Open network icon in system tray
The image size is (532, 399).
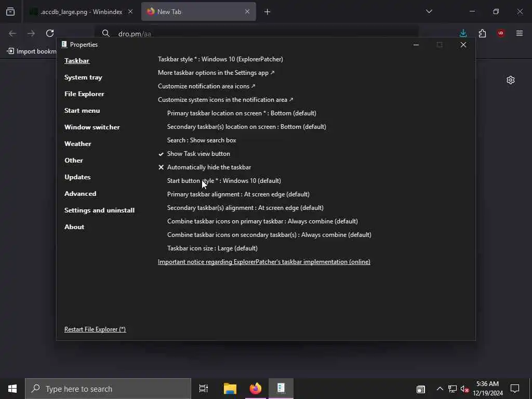[x=453, y=389]
